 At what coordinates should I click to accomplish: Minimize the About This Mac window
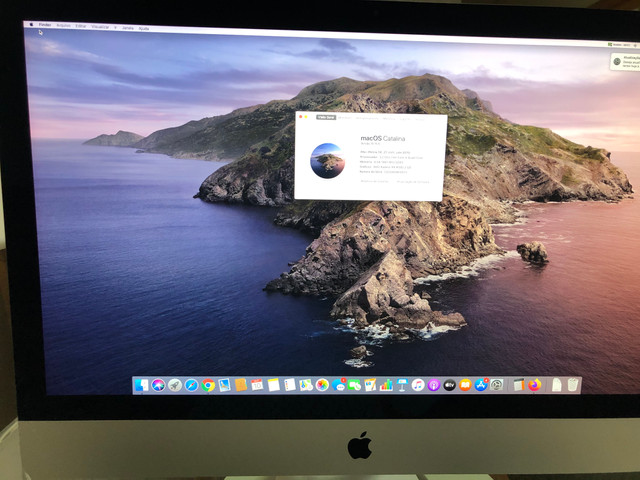pos(306,117)
